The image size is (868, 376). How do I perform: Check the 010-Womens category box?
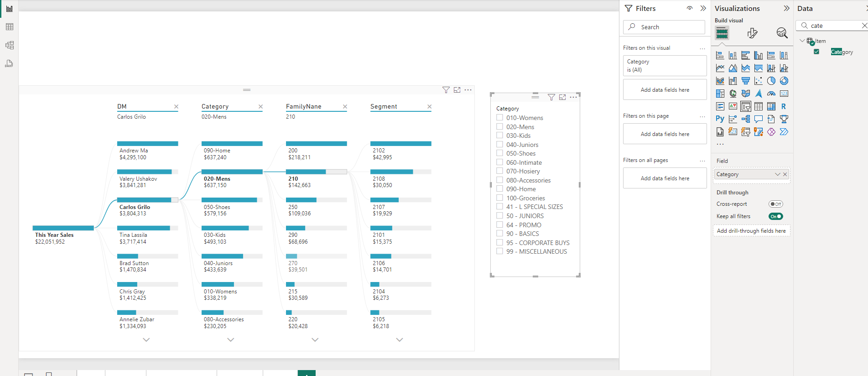pyautogui.click(x=500, y=118)
